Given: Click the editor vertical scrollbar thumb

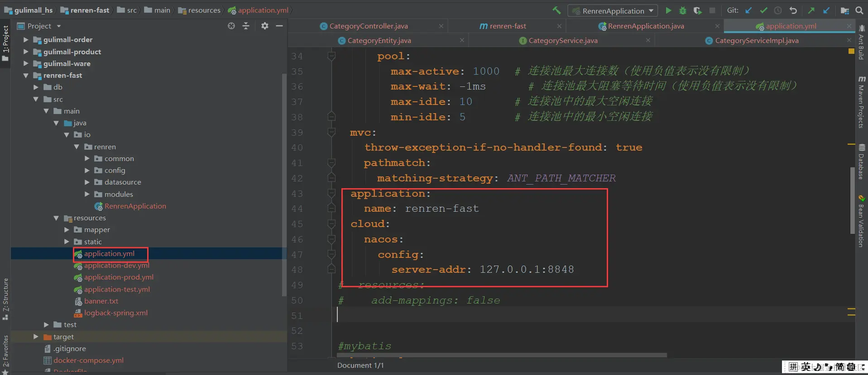Looking at the screenshot, I should [x=852, y=201].
